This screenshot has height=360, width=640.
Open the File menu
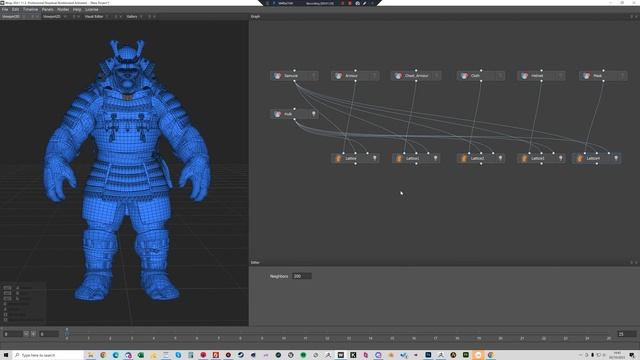click(5, 9)
